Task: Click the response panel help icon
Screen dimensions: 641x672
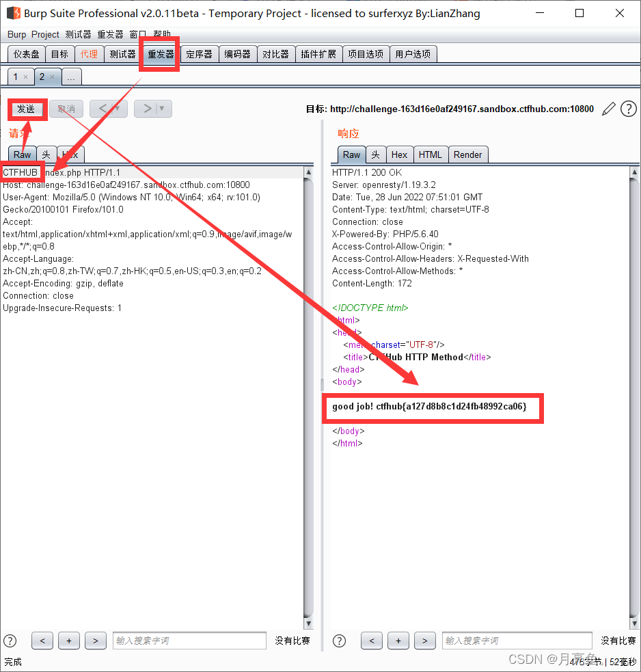Action: pyautogui.click(x=339, y=641)
